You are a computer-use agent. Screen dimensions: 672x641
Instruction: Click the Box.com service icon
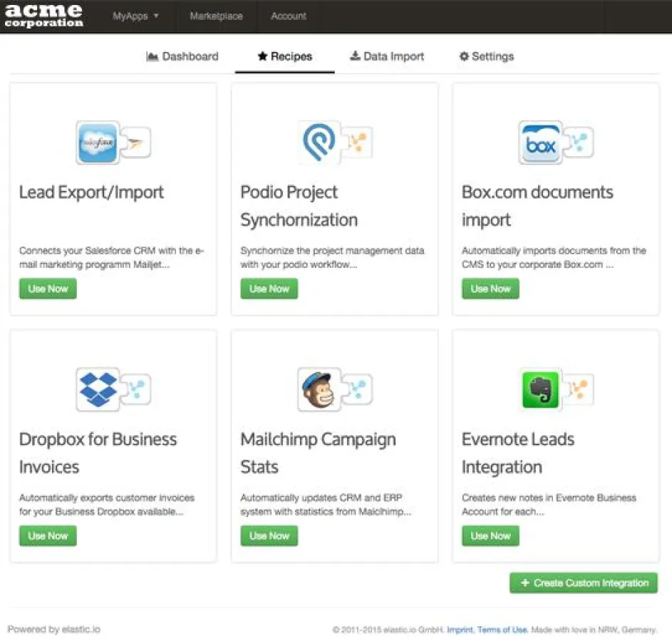click(540, 142)
